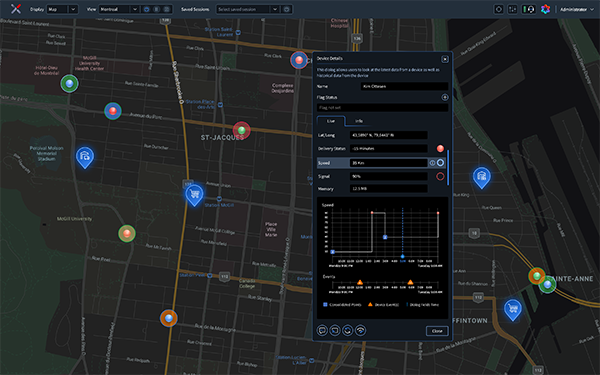Click the Lat/Long value field
This screenshot has height=375, width=600.
388,135
